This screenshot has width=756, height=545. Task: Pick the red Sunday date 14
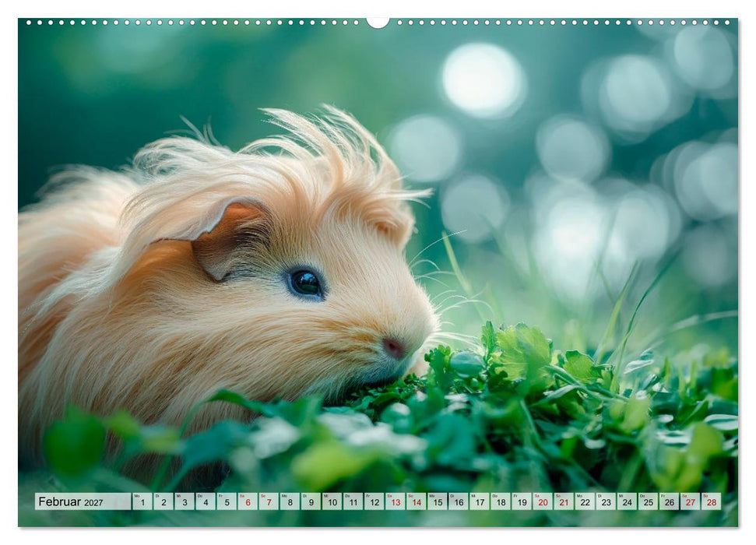pyautogui.click(x=417, y=501)
